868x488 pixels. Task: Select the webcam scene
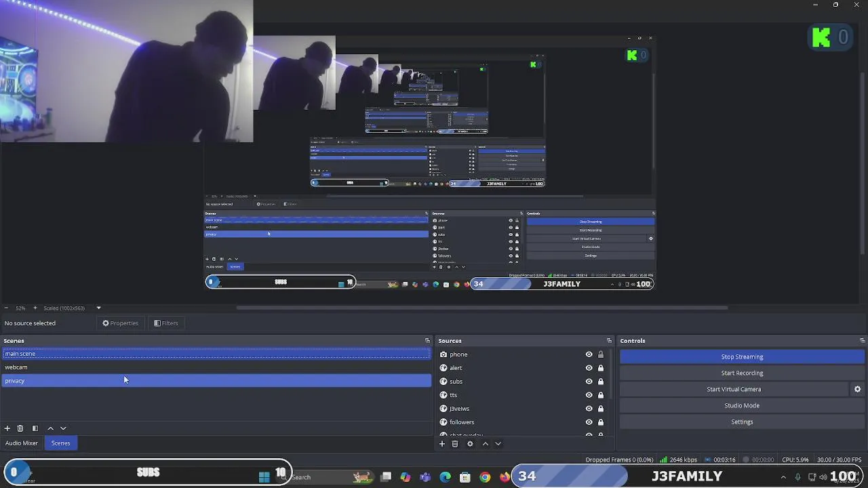coord(216,367)
